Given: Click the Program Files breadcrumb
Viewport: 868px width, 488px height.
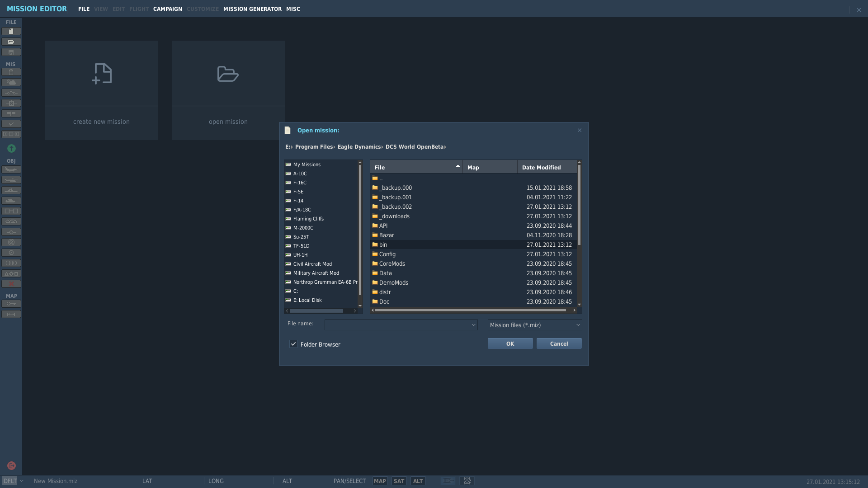Looking at the screenshot, I should 314,147.
